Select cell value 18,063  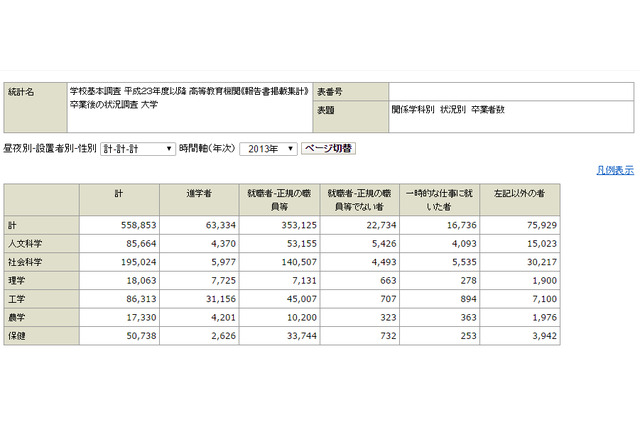141,280
